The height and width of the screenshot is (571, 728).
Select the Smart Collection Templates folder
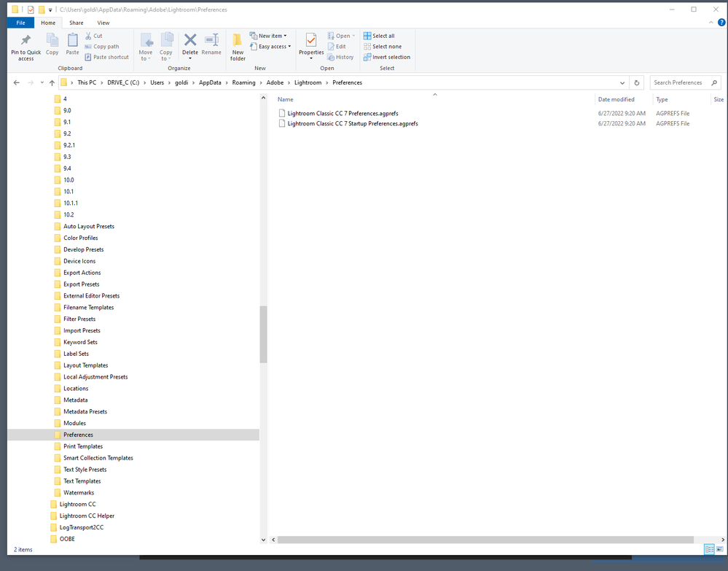pos(98,458)
